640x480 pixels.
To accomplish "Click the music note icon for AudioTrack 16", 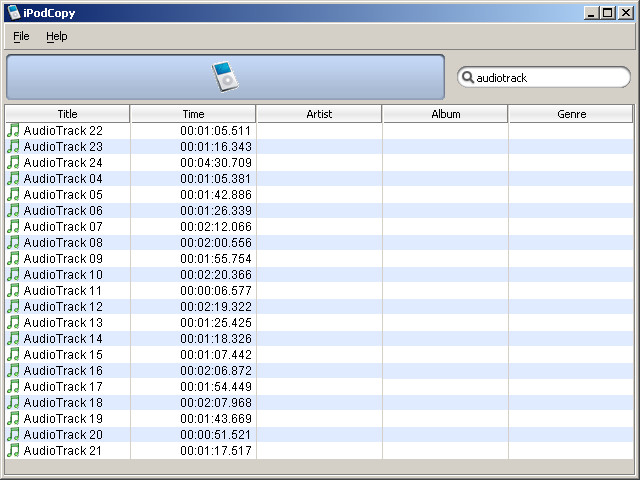I will [x=13, y=371].
